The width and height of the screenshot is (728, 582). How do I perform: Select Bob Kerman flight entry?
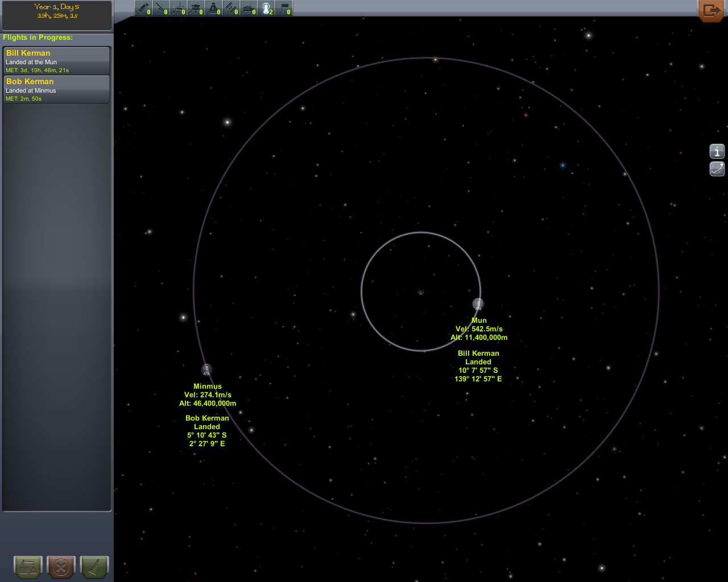coord(56,89)
